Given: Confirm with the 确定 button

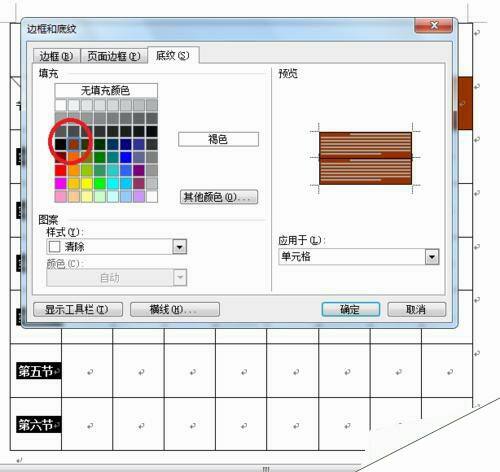Looking at the screenshot, I should tap(350, 310).
